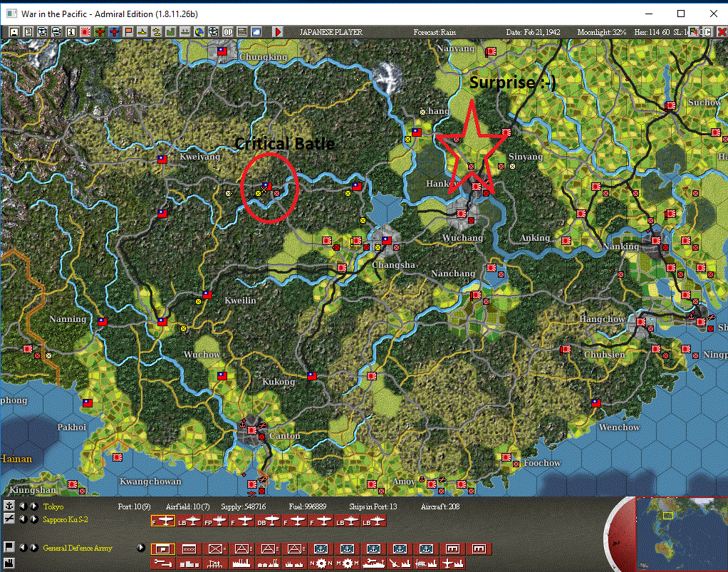Click the 'Canton' city label on map
Viewport: 728px width, 572px height.
coord(285,436)
